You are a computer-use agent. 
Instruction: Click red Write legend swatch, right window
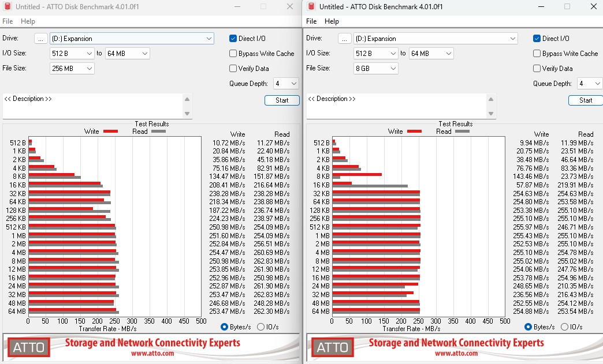pos(414,132)
